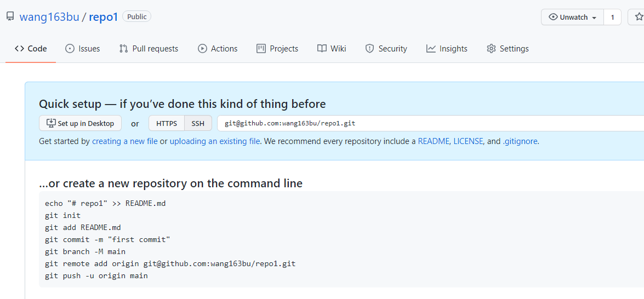Click the star icon at top right

point(639,17)
